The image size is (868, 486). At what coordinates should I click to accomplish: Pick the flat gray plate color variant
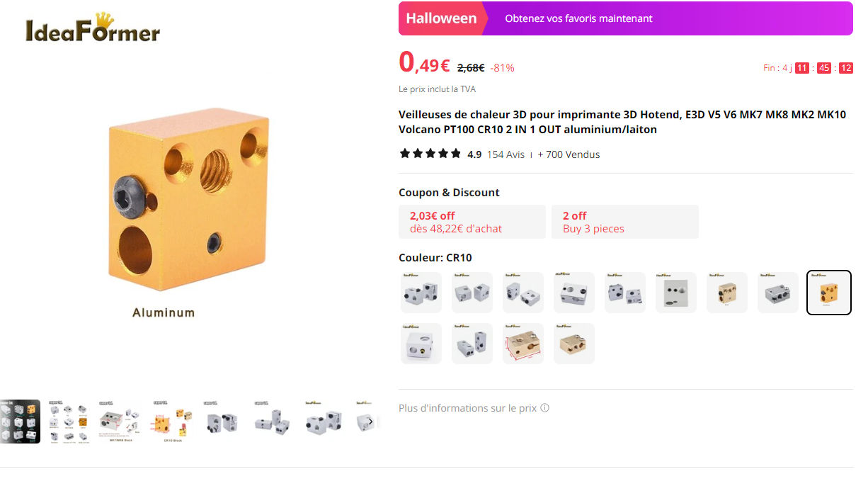click(x=676, y=293)
